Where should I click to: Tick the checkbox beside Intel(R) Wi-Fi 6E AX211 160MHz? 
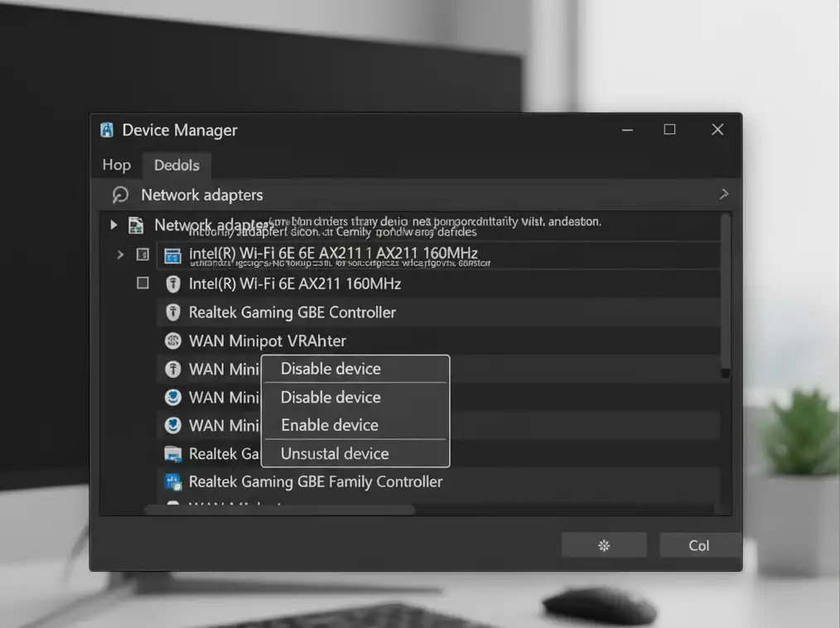(x=142, y=283)
